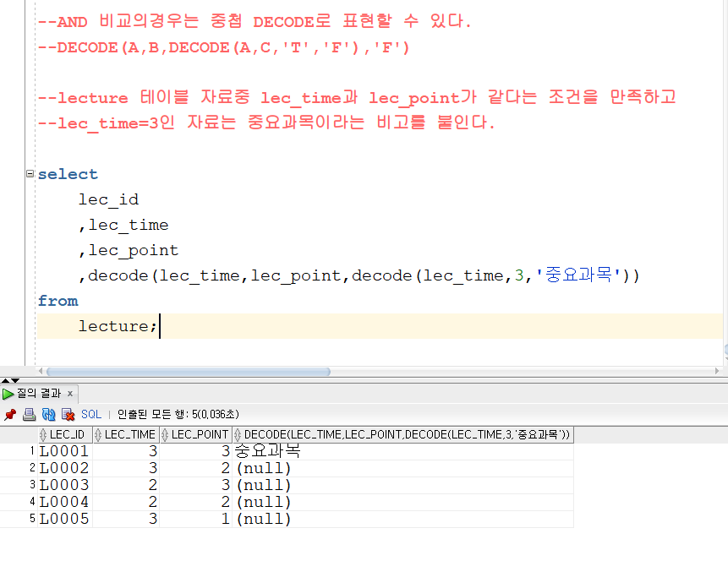Click the --lec_time=3인 comment line
This screenshot has height=561, width=728.
tap(266, 123)
